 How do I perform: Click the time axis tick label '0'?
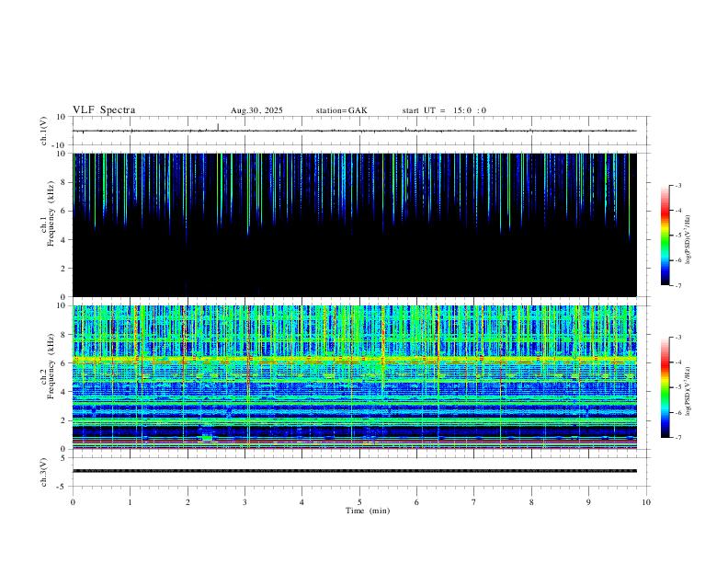73,502
